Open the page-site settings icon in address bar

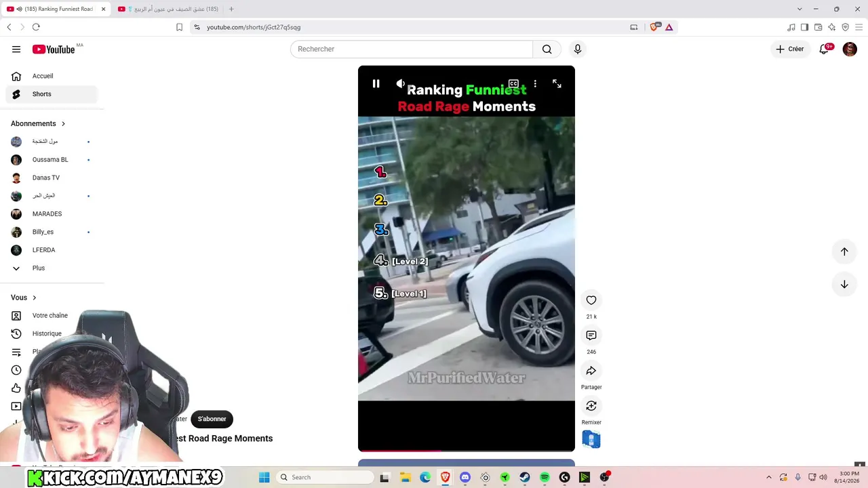tap(197, 27)
